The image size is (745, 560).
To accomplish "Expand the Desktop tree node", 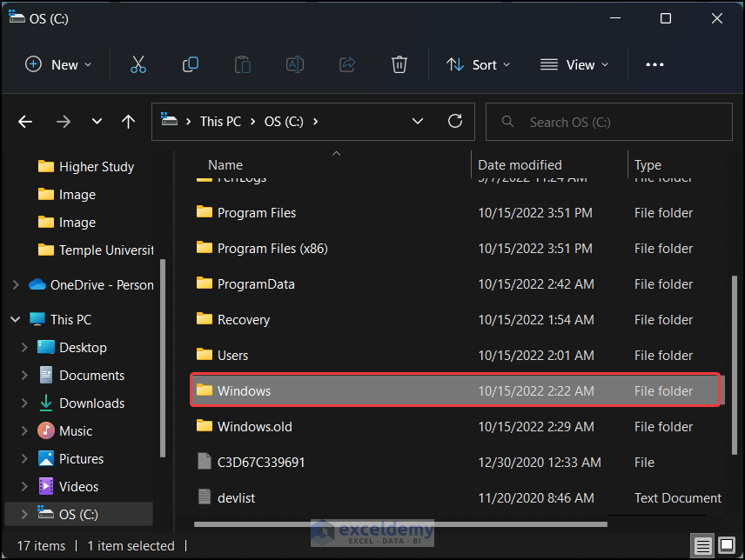I will (24, 347).
